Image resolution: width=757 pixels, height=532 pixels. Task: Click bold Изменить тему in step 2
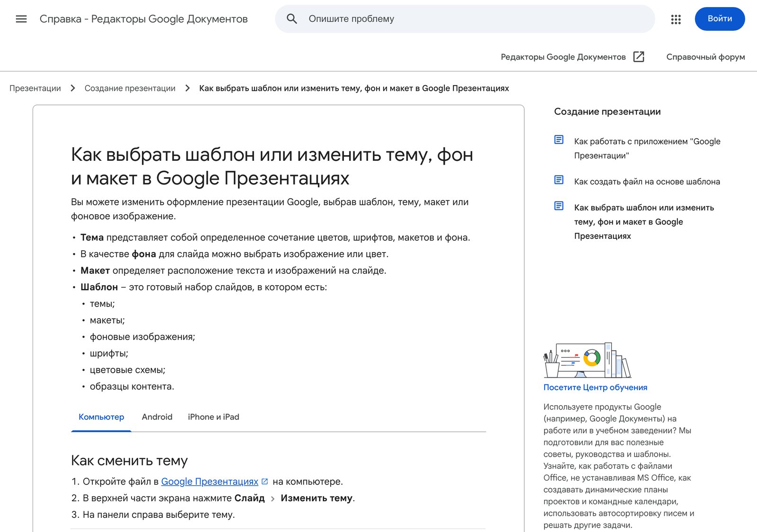point(317,498)
